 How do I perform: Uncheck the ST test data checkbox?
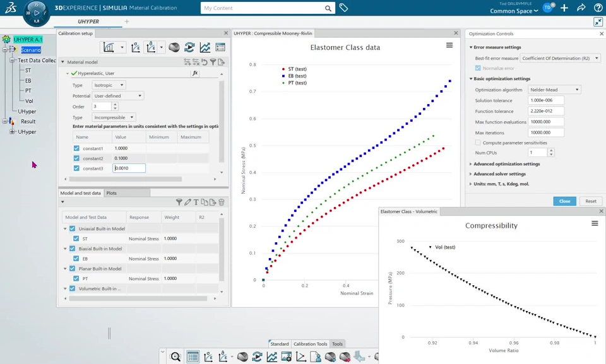76,238
